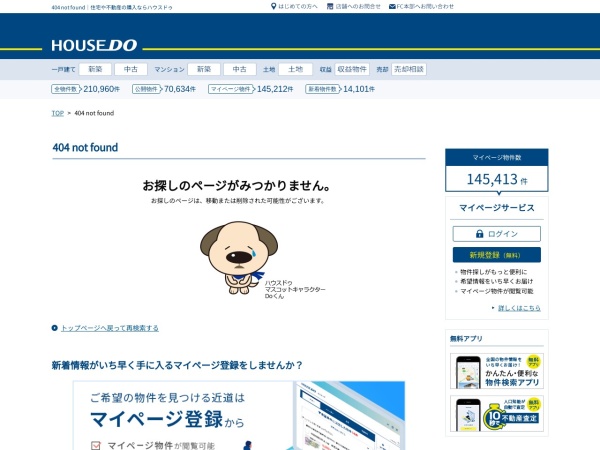Open the 10秒で不動産査定 app banner

(x=497, y=414)
